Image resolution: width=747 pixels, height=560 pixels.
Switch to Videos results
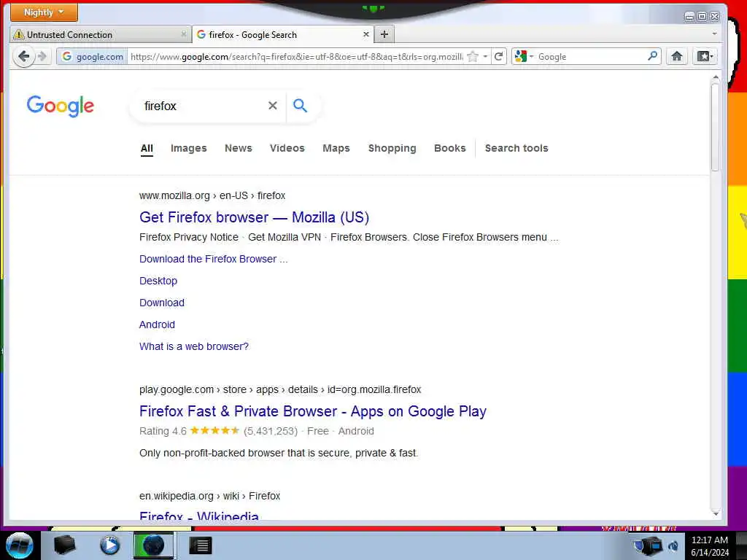click(287, 148)
